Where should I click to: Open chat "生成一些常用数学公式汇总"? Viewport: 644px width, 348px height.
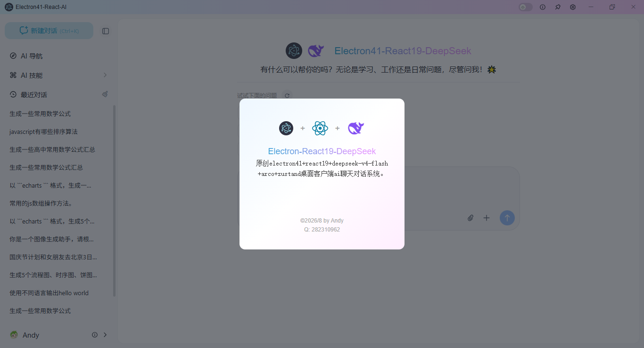coord(46,167)
